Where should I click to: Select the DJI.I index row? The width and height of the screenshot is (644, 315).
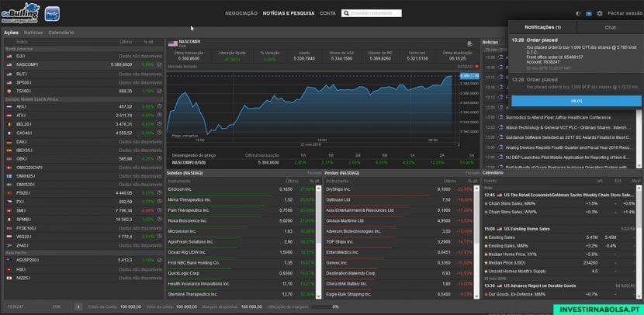[83, 56]
